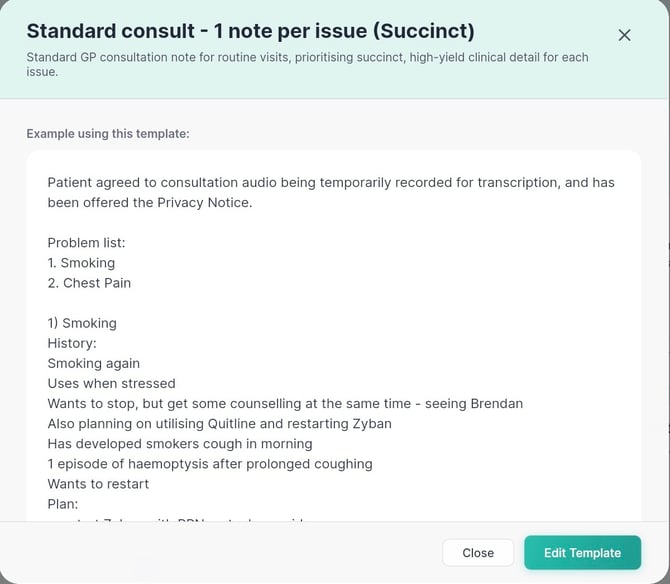Select the '1. Smoking' problem list entry

point(81,263)
